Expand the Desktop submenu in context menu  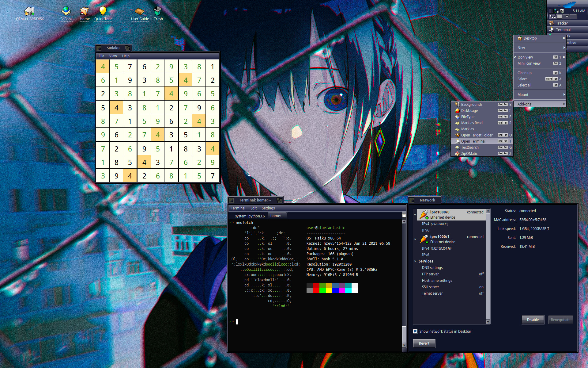540,38
